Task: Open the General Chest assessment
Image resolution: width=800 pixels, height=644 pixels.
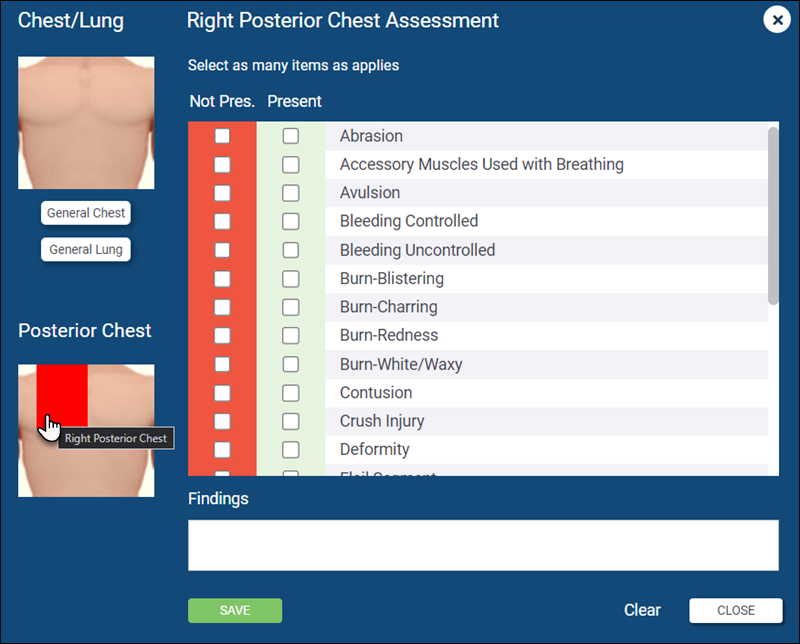Action: click(x=86, y=213)
